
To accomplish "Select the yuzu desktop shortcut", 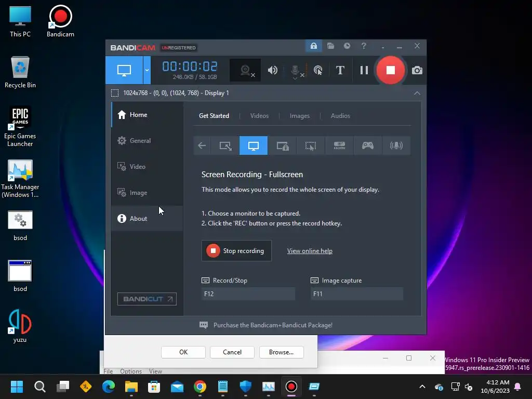I will [x=20, y=326].
